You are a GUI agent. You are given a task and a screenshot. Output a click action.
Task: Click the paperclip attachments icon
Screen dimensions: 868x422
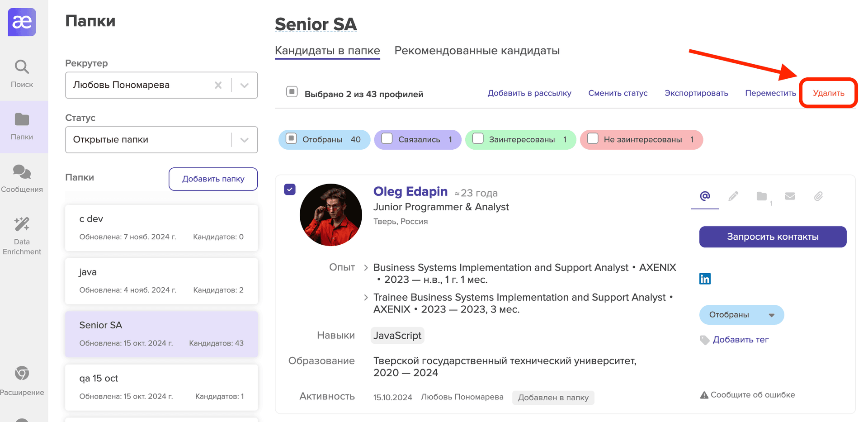tap(818, 196)
